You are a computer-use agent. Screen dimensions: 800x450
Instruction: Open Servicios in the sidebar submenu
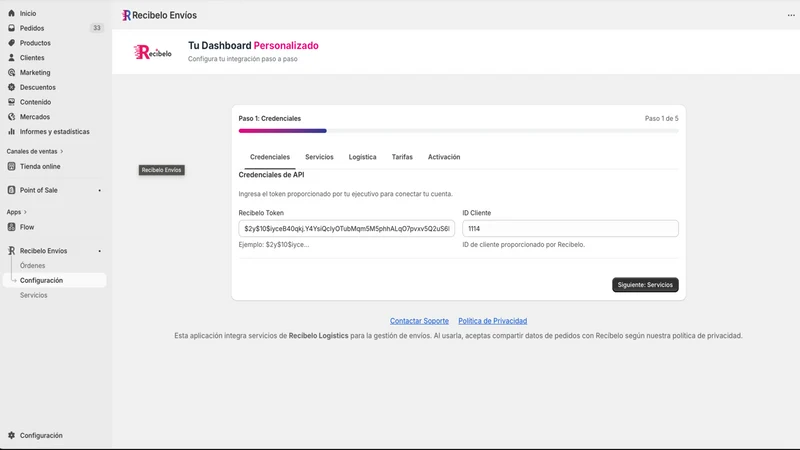[34, 295]
